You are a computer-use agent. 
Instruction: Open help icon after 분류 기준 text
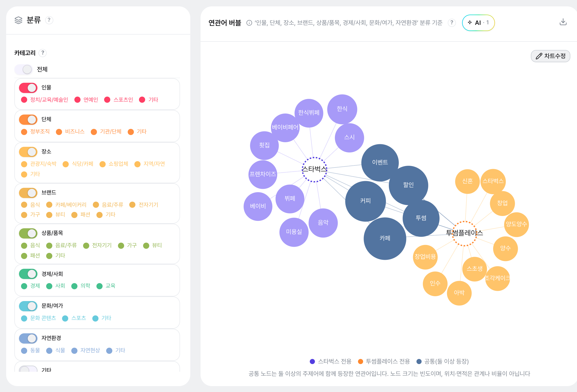click(x=452, y=23)
